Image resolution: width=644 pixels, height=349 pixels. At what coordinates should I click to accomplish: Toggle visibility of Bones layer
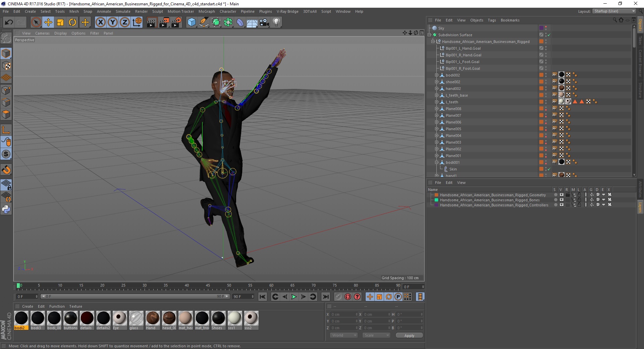(x=561, y=200)
